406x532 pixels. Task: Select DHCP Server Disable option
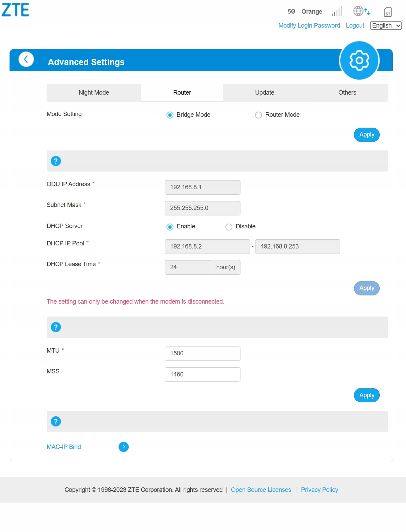coord(229,227)
